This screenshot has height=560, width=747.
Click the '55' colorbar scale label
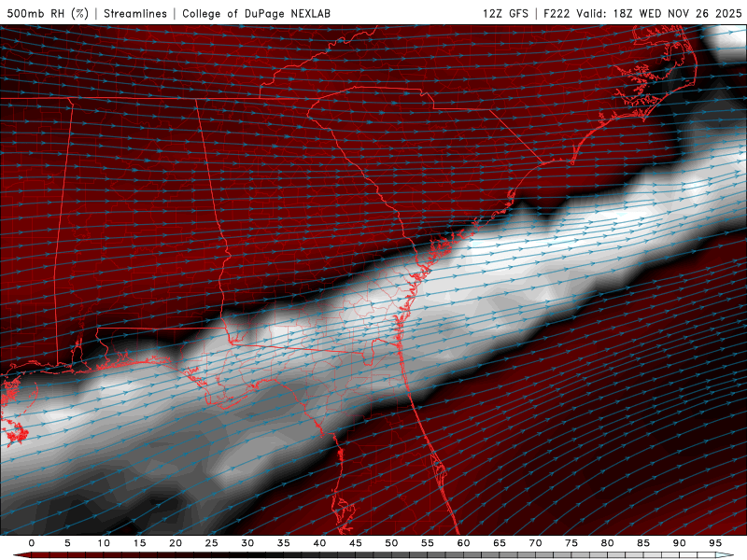click(x=428, y=543)
